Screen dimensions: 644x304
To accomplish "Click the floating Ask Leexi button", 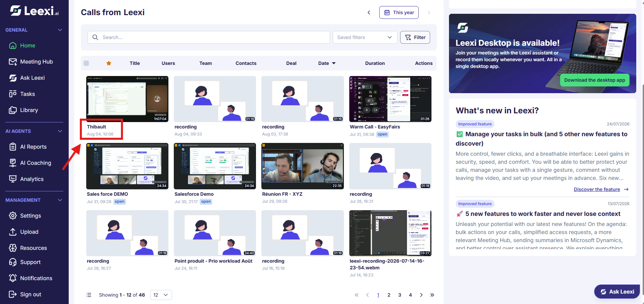I will 617,292.
